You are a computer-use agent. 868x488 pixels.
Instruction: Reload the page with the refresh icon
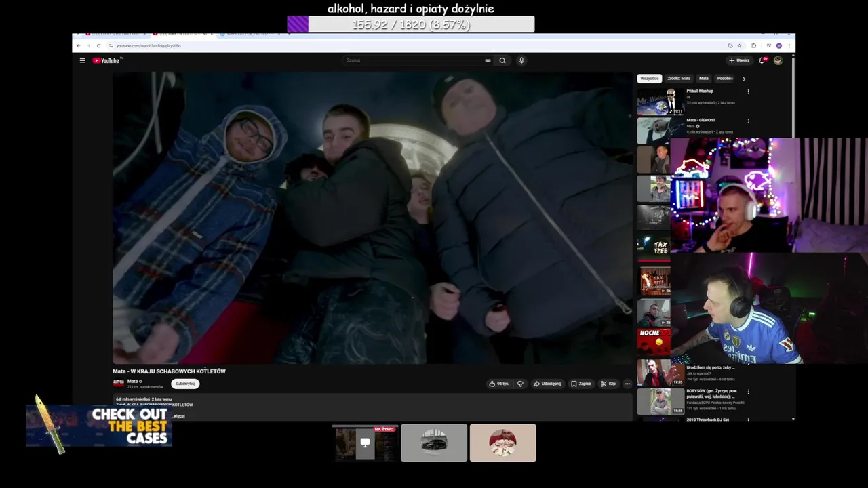(x=99, y=45)
